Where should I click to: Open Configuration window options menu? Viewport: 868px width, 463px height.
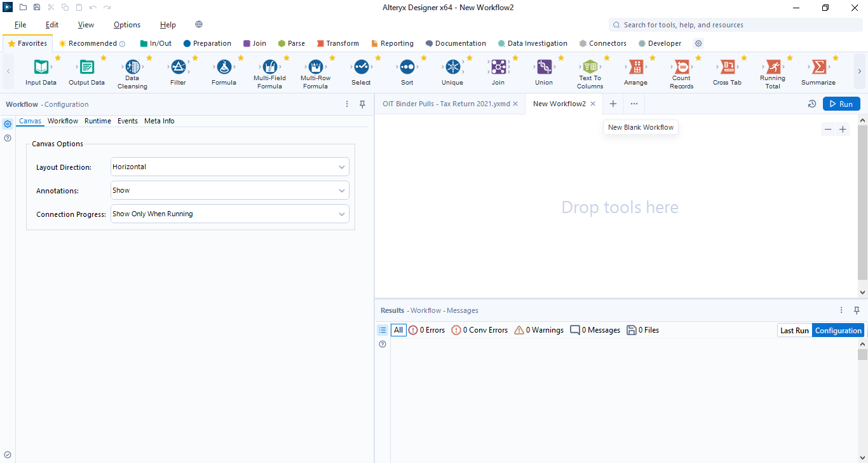(347, 104)
